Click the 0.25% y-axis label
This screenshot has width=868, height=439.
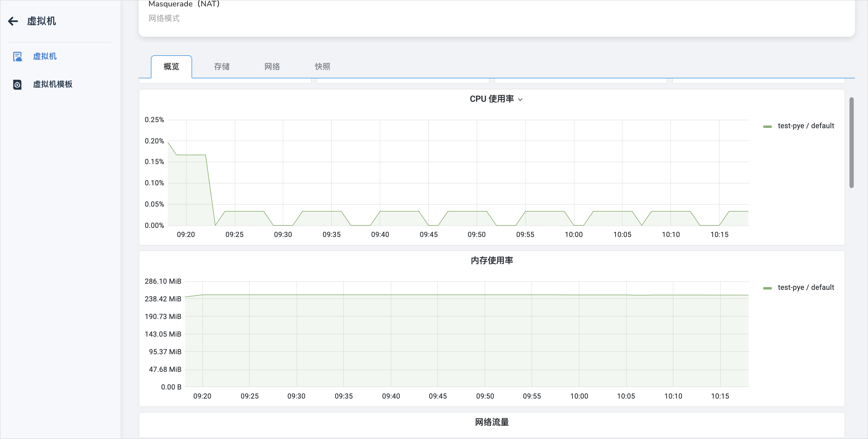pos(154,120)
